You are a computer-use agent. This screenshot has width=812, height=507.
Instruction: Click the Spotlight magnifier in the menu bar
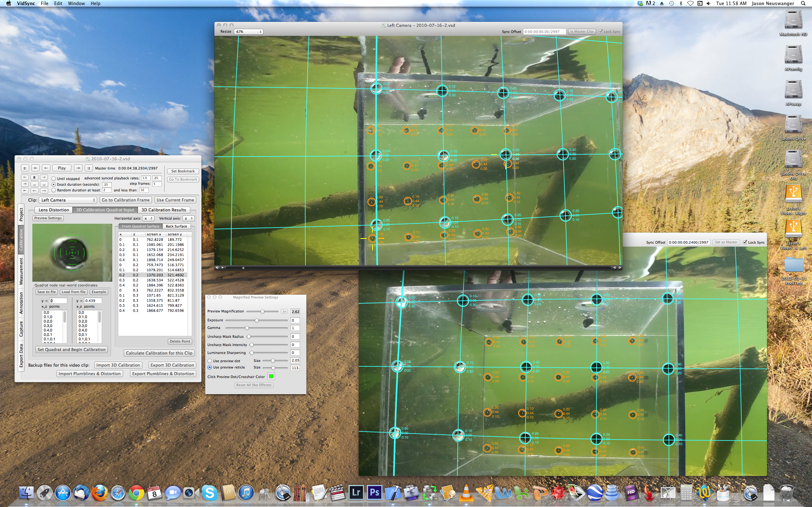(x=803, y=3)
